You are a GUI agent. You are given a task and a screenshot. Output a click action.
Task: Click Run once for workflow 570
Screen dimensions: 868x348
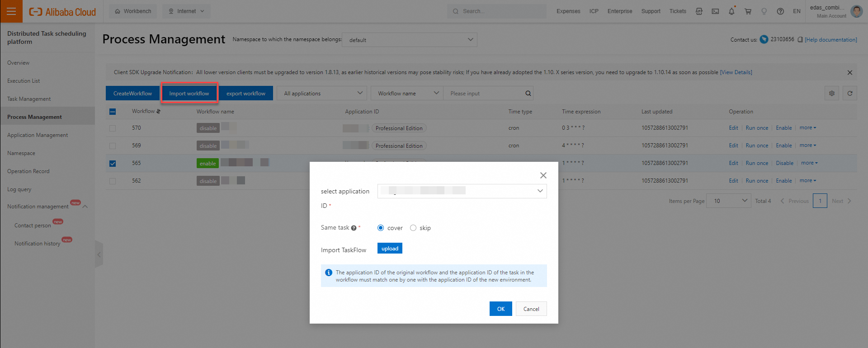(757, 128)
